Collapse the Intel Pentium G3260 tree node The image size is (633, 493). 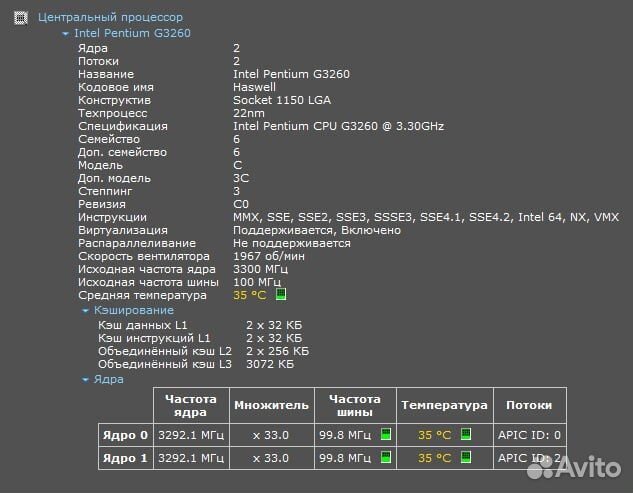tap(65, 34)
